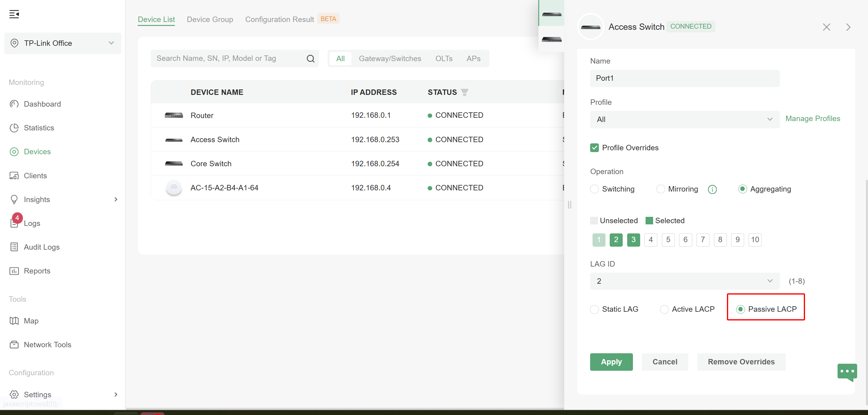The width and height of the screenshot is (868, 415).
Task: Click the panel resize handle
Action: (x=569, y=205)
